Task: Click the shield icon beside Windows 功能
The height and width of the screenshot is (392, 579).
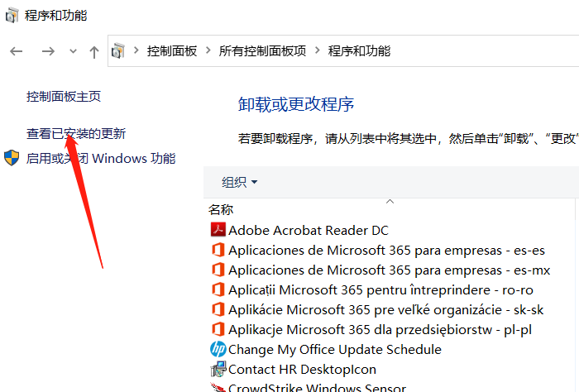Action: (12, 158)
